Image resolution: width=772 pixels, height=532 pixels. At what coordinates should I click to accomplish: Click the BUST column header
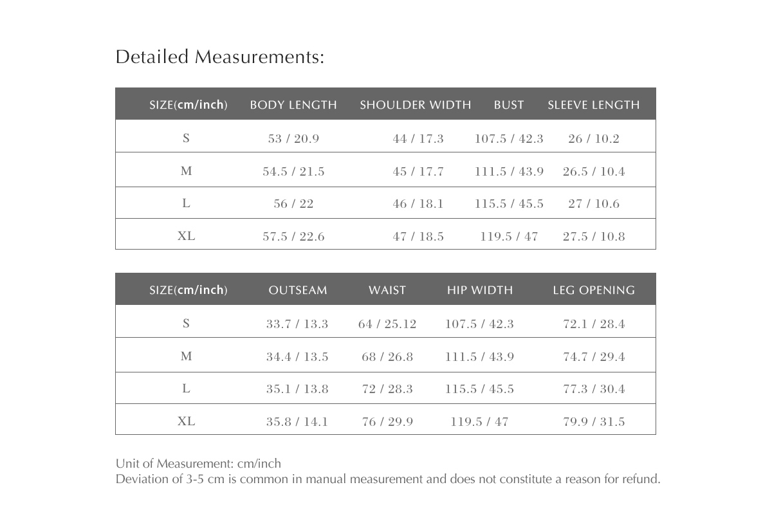coord(509,105)
